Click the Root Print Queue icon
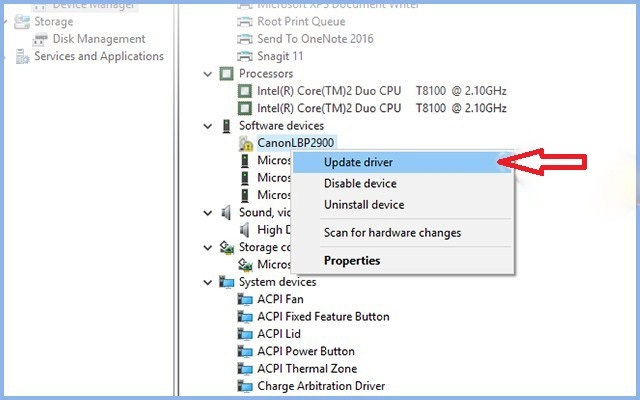640x400 pixels. tap(246, 21)
